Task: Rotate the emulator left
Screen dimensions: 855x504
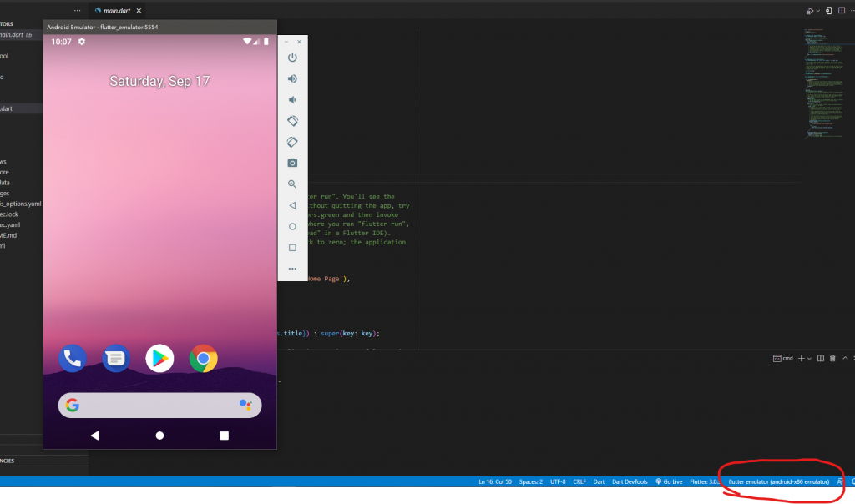Action: point(292,121)
